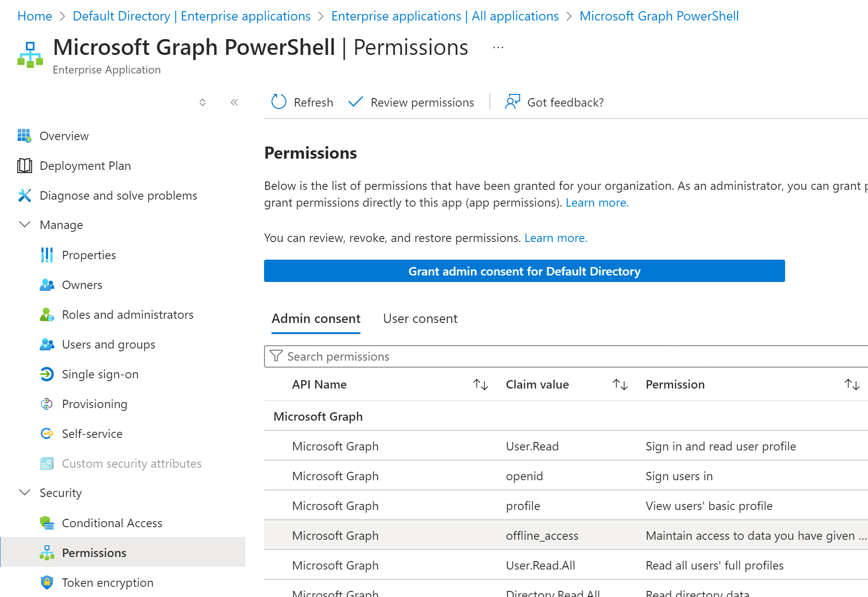Click the Provisioning cycle icon

47,404
